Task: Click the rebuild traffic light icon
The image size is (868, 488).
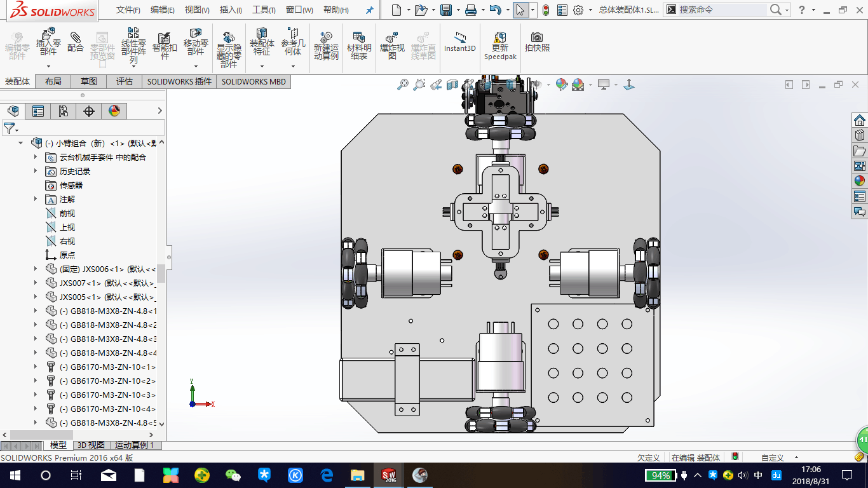Action: click(546, 10)
